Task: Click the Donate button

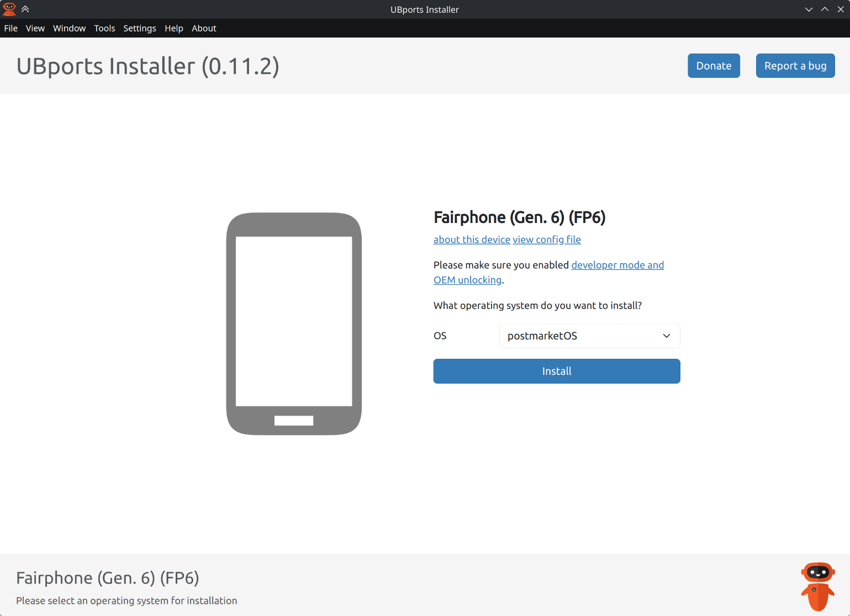Action: pyautogui.click(x=714, y=66)
